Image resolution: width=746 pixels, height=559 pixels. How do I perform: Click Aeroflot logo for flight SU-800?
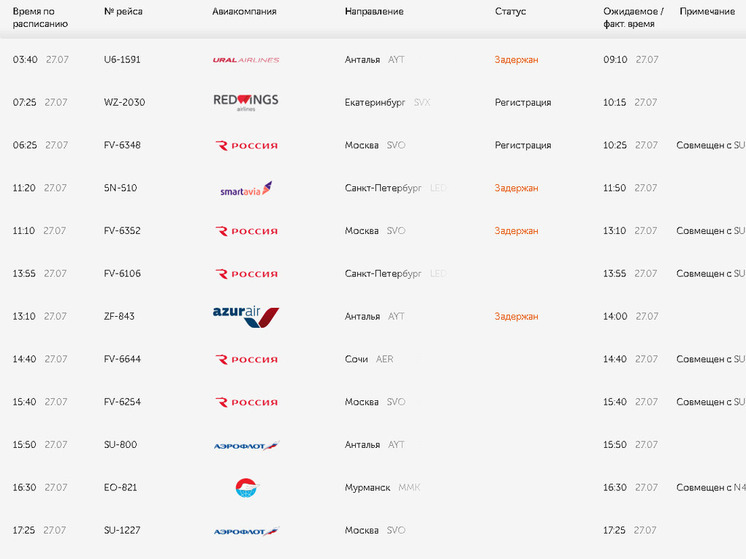(x=246, y=446)
